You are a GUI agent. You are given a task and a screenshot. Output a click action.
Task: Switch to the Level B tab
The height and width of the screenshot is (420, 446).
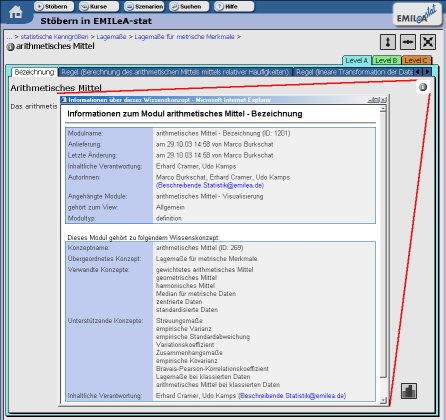click(x=386, y=60)
